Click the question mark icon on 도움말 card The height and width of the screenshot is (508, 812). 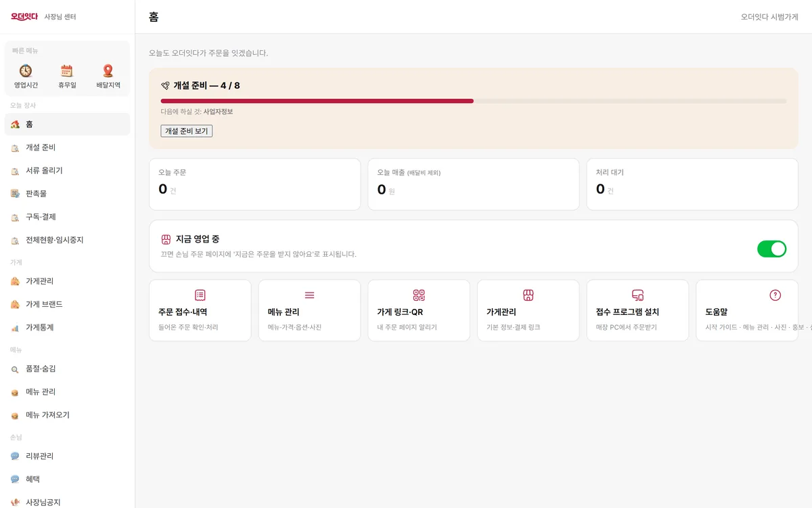click(775, 295)
